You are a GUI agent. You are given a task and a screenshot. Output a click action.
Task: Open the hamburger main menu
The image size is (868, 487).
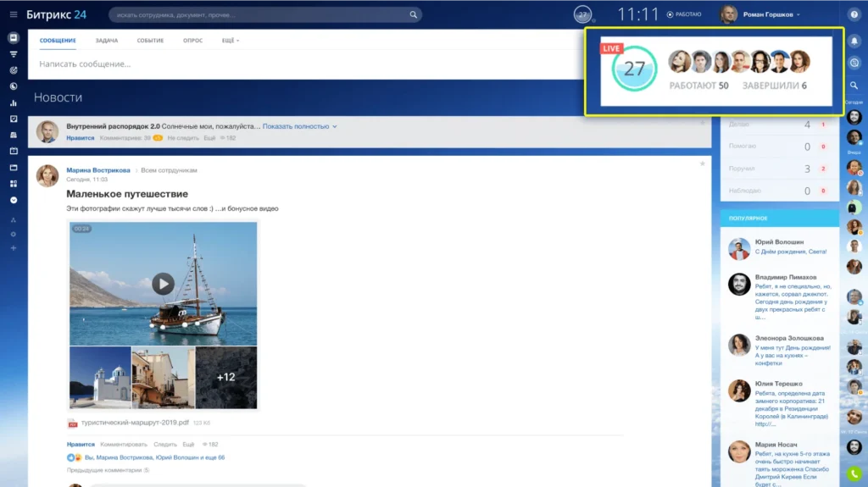(x=13, y=14)
